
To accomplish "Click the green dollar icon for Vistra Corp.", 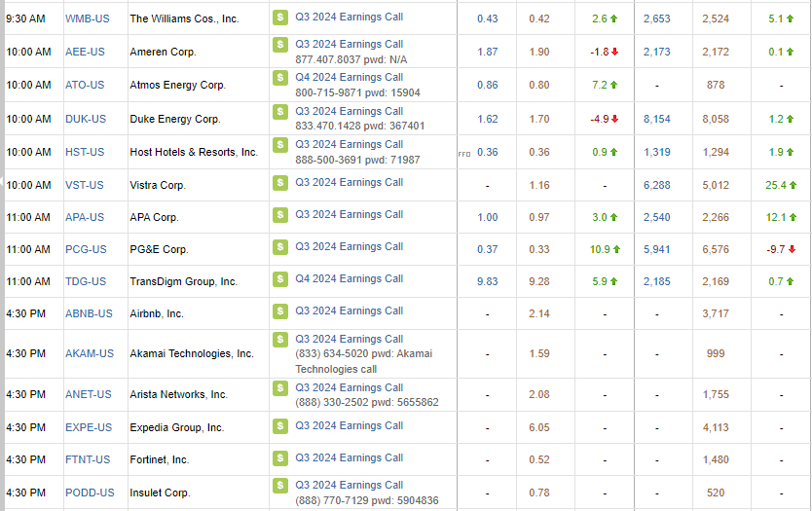I will (x=280, y=183).
